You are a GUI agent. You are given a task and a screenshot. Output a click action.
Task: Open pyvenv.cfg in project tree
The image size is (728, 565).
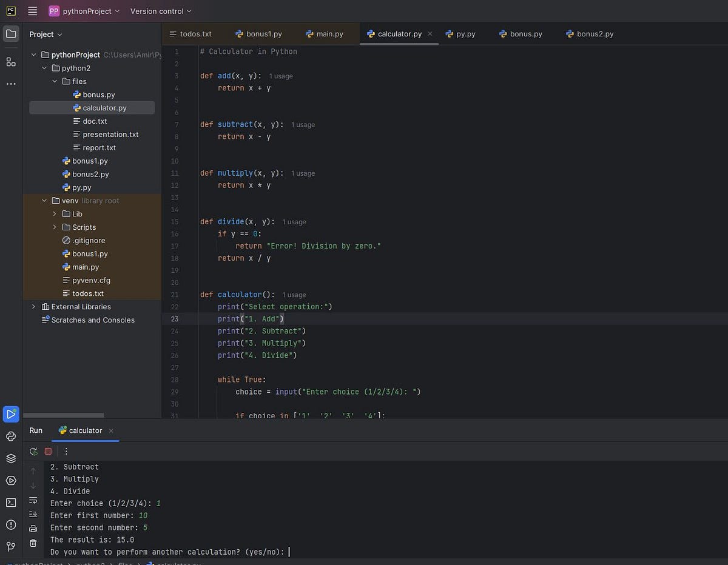[87, 281]
